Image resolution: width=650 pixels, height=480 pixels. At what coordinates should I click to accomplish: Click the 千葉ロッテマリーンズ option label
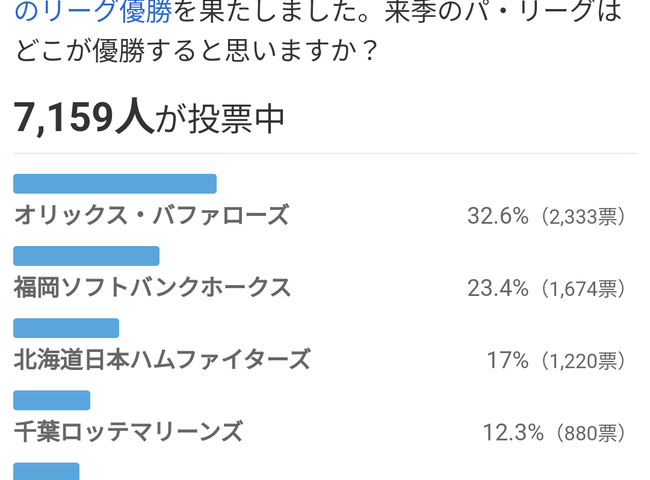click(x=128, y=432)
